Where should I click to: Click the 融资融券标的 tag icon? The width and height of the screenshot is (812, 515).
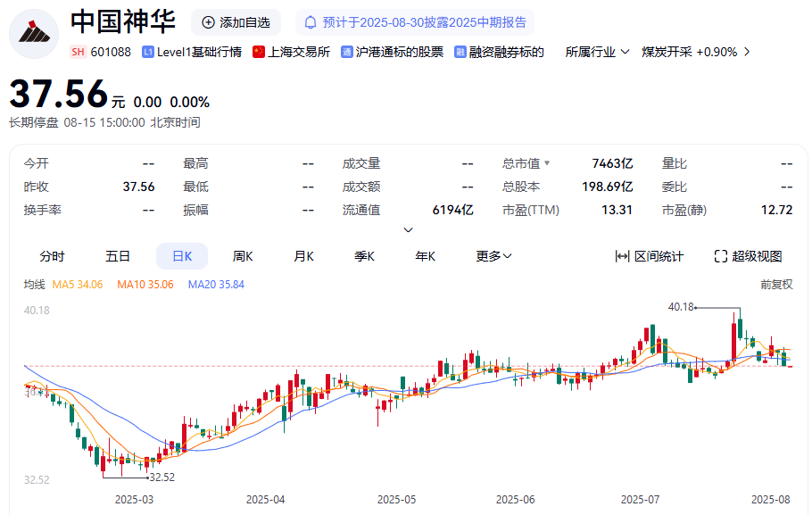pos(460,52)
